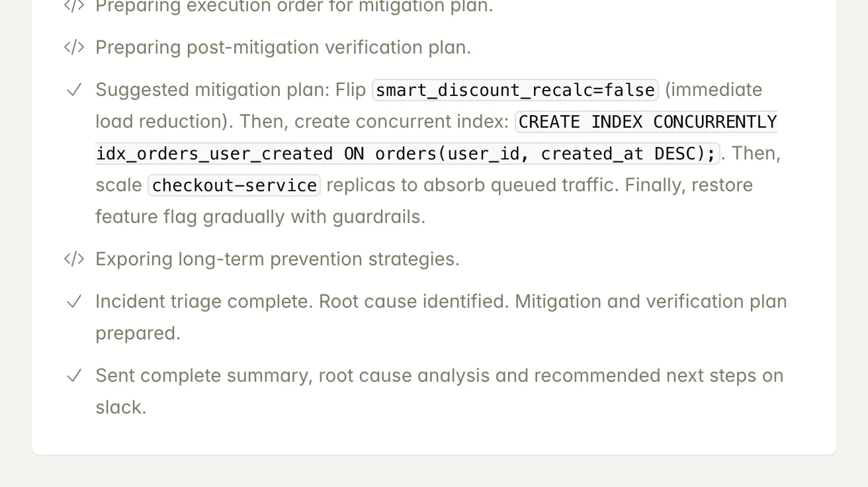Click 'load reduction). Then, create concurrent index' text
Screen dimensions: 868x487
click(302, 122)
